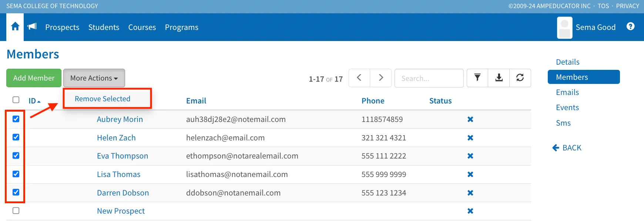Click the Add Member button

[x=34, y=78]
